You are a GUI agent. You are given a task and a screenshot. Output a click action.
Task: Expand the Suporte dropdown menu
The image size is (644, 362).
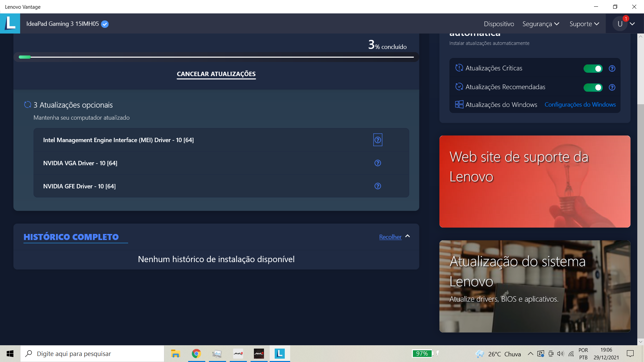(584, 24)
